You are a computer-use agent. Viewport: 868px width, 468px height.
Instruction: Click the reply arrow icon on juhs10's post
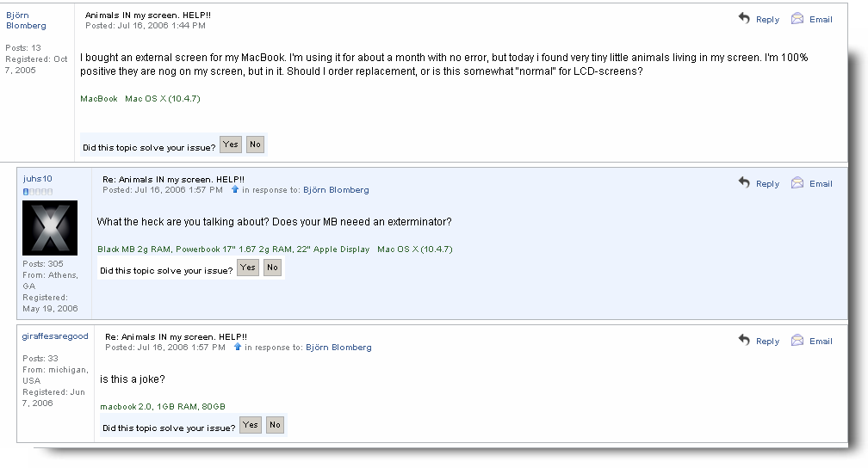click(744, 182)
